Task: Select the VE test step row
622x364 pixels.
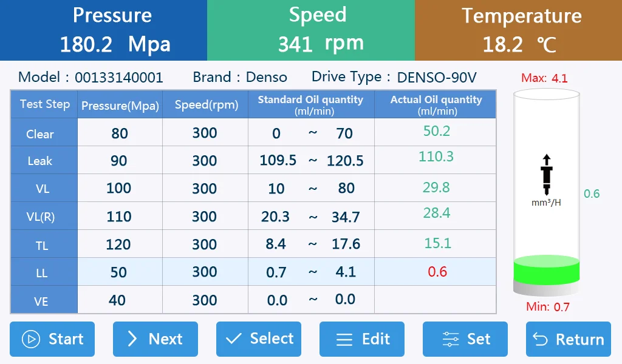Action: [x=253, y=300]
